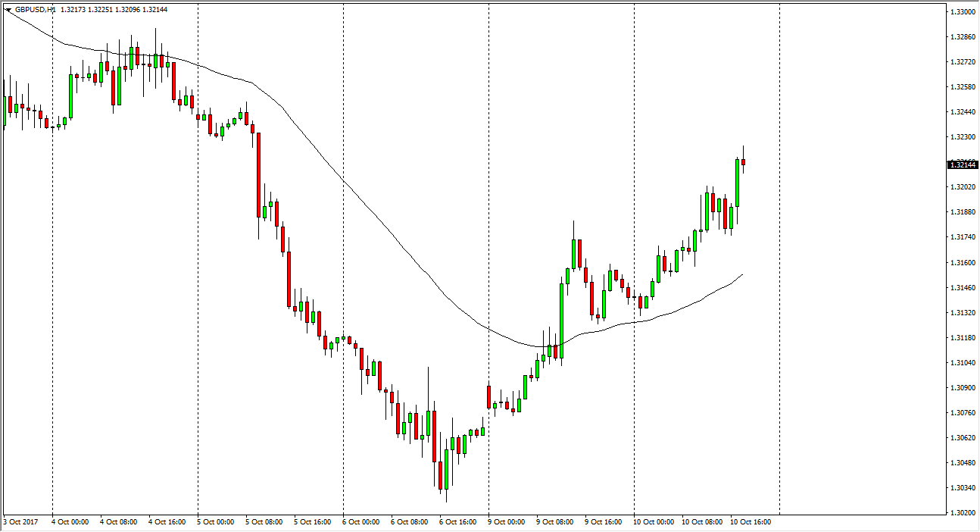Click the 5 Oct 00:00 time axis label
The width and height of the screenshot is (980, 532).
tap(216, 521)
